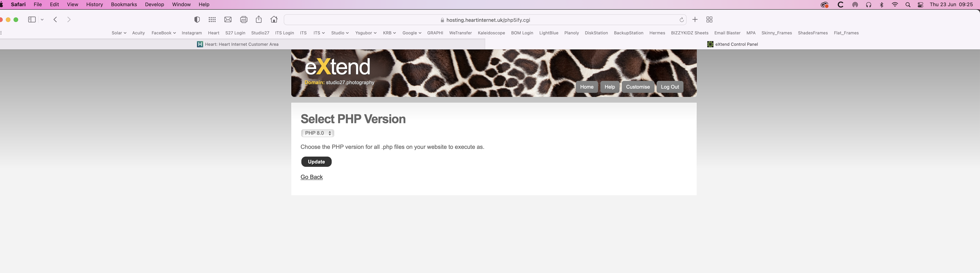Open the DiskStation bookmark

click(x=596, y=33)
